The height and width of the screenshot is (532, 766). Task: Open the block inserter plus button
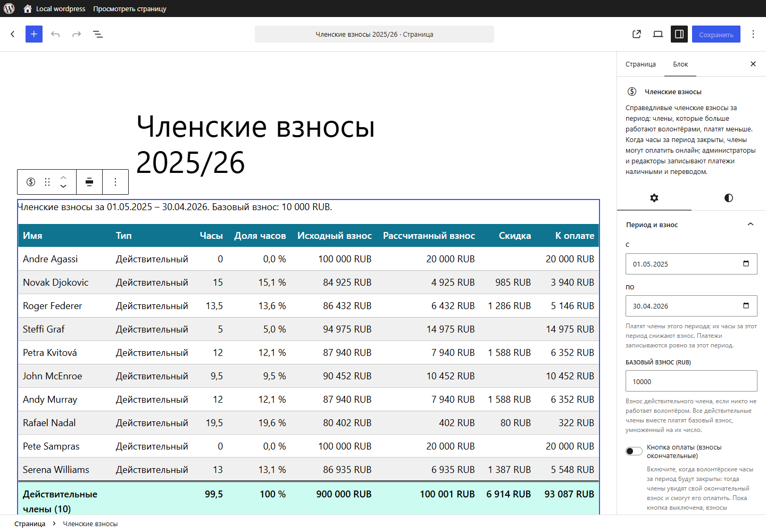pos(34,34)
